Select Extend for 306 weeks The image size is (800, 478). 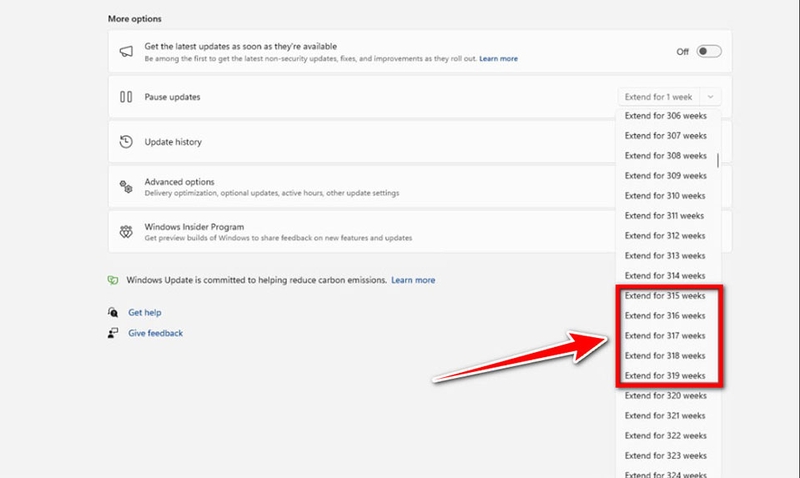coord(666,116)
